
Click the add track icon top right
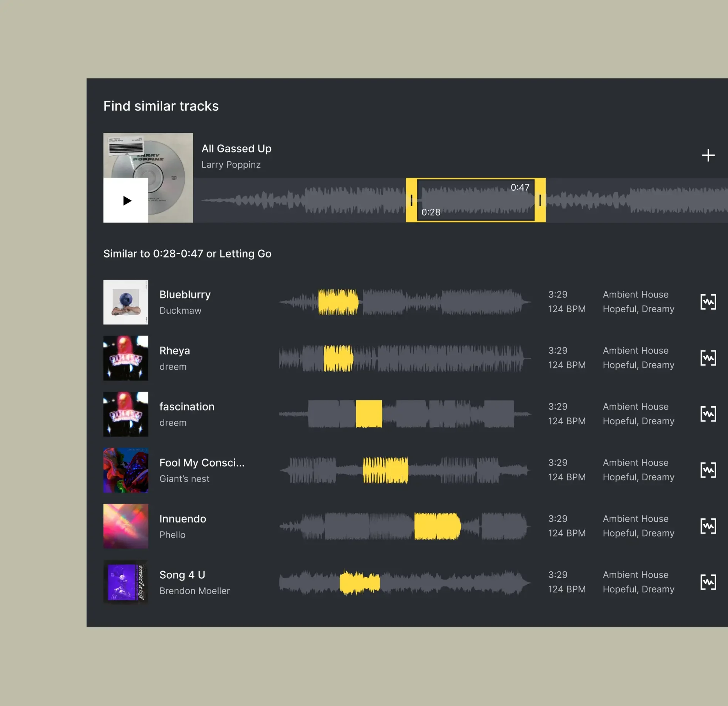[708, 155]
